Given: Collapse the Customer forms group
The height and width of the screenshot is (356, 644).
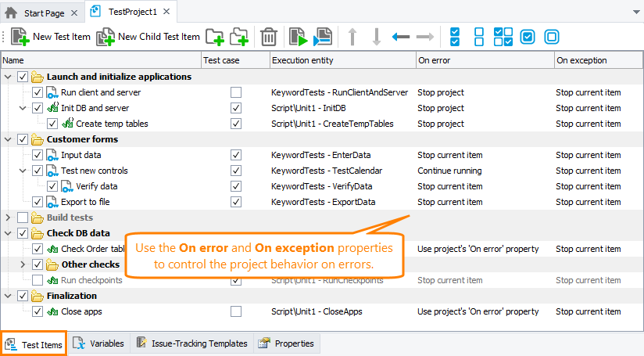Looking at the screenshot, I should (8, 139).
